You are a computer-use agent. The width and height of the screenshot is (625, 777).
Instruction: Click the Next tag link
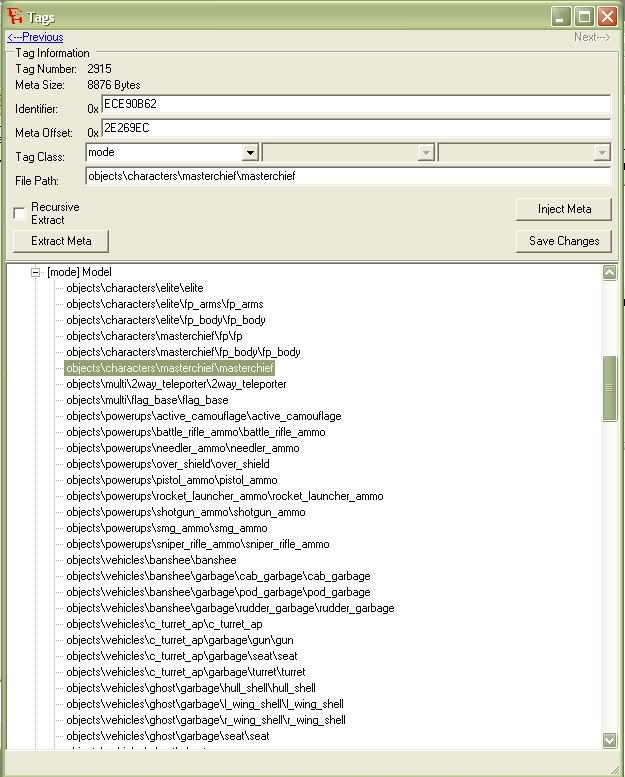(x=592, y=37)
